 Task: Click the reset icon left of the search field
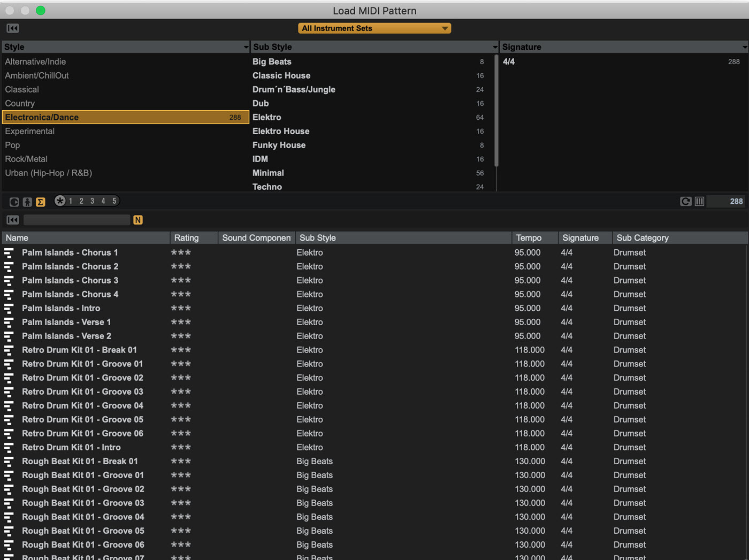point(13,220)
